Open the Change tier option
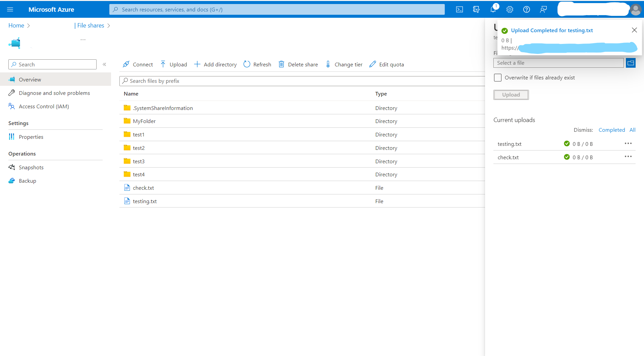The image size is (644, 356). [x=344, y=64]
